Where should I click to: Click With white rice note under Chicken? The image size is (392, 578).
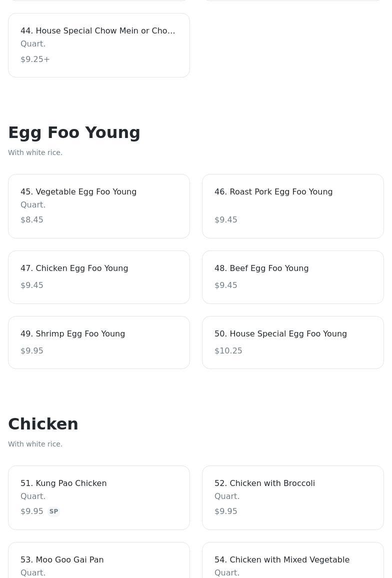[x=35, y=444]
